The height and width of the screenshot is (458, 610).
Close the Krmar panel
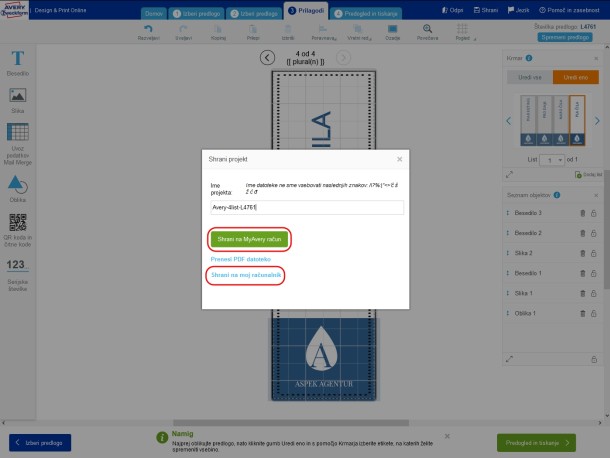click(596, 58)
